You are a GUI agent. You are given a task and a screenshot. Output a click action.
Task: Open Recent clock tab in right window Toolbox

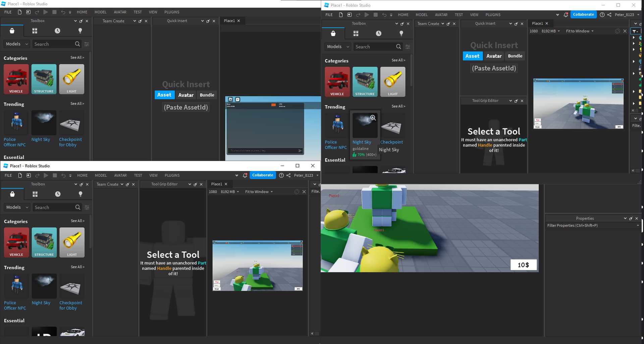tap(379, 34)
